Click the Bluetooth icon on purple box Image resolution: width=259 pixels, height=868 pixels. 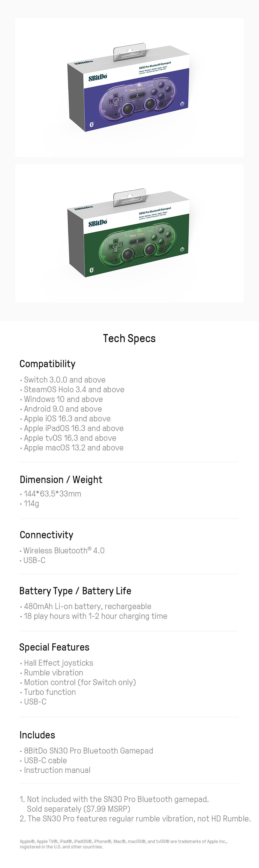(91, 124)
